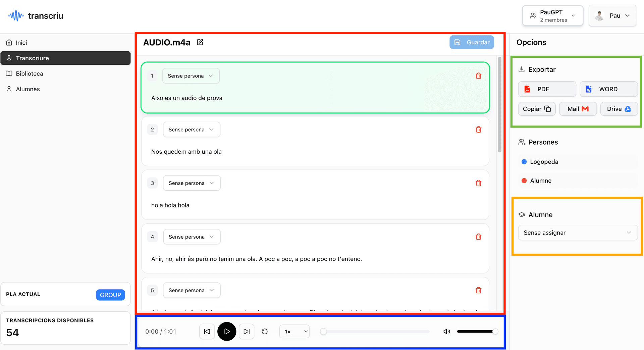This screenshot has width=644, height=350.
Task: Open the PauGPT team switcher
Action: click(552, 16)
